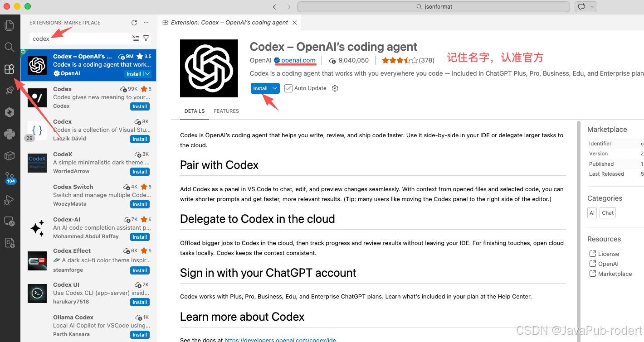Open the rocket icon view in the activity bar
Image resolution: width=644 pixels, height=342 pixels.
(9, 91)
